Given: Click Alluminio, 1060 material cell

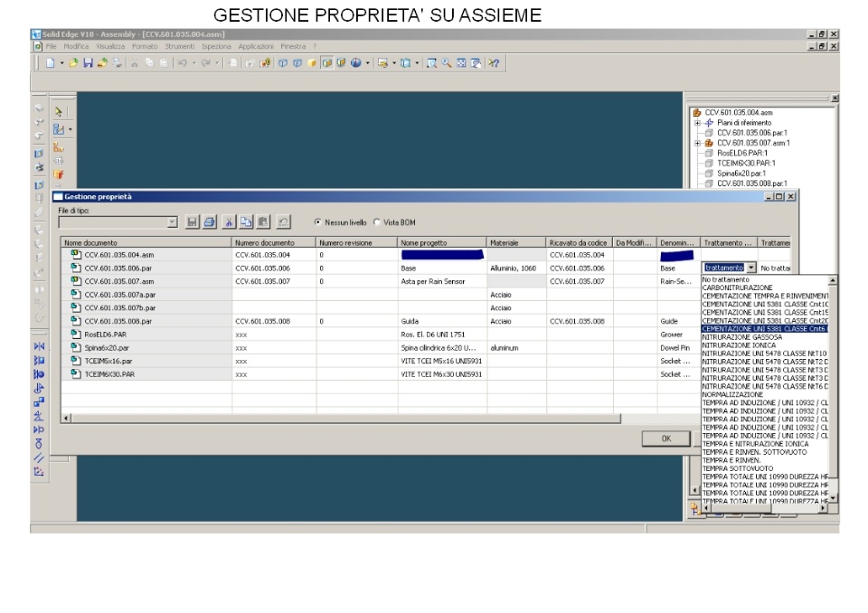Looking at the screenshot, I should (x=516, y=268).
